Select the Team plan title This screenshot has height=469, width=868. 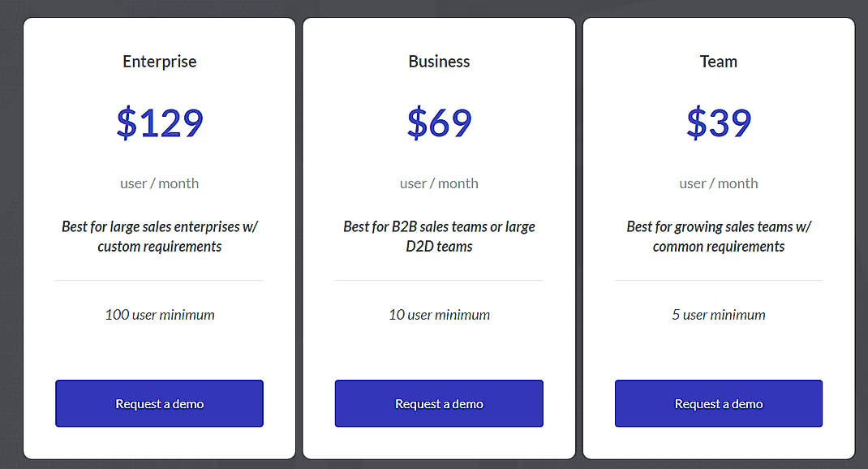coord(718,61)
